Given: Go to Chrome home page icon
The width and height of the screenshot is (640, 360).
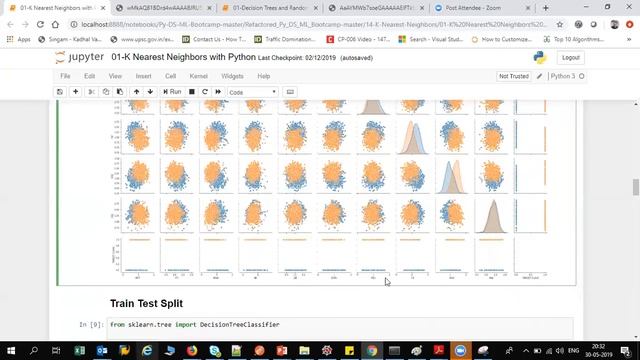Looking at the screenshot, I should [x=55, y=24].
